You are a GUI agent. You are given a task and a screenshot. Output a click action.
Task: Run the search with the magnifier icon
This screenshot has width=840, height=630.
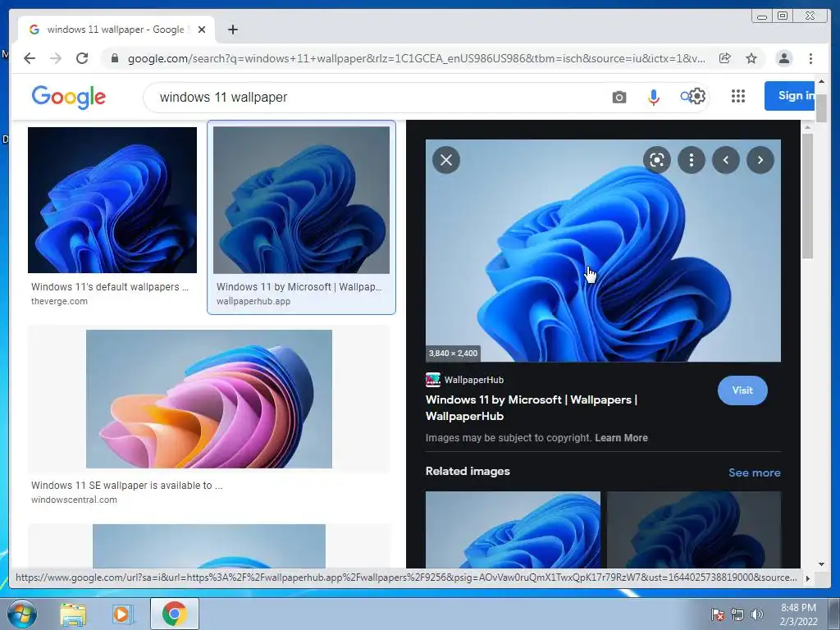coord(685,97)
